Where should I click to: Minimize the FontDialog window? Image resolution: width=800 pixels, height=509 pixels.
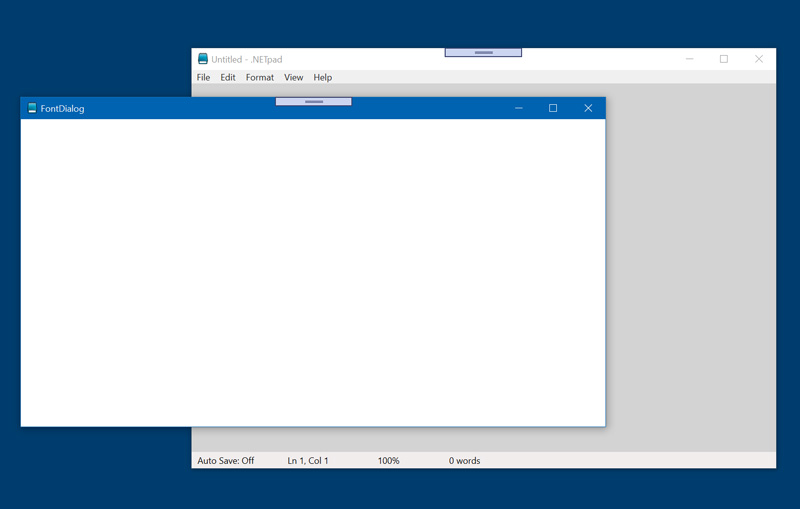click(518, 108)
